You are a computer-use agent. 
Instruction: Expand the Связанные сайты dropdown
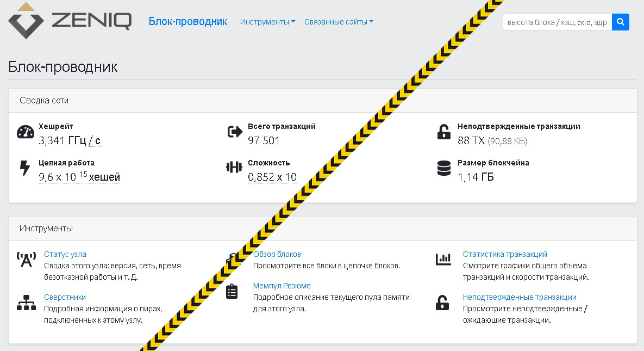(339, 22)
